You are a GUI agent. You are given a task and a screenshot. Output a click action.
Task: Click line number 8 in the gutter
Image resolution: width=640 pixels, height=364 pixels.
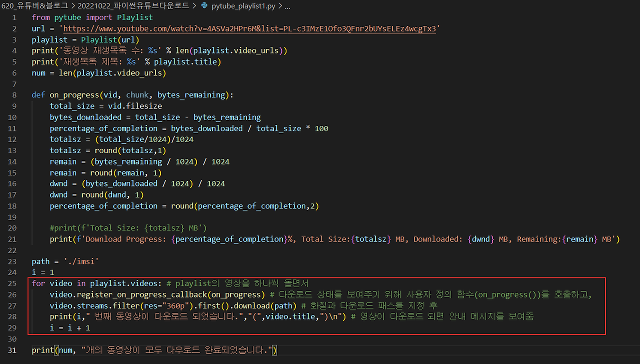click(14, 95)
